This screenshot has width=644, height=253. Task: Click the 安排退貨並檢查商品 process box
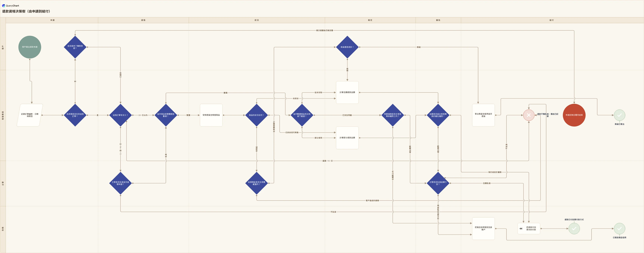pyautogui.click(x=211, y=115)
